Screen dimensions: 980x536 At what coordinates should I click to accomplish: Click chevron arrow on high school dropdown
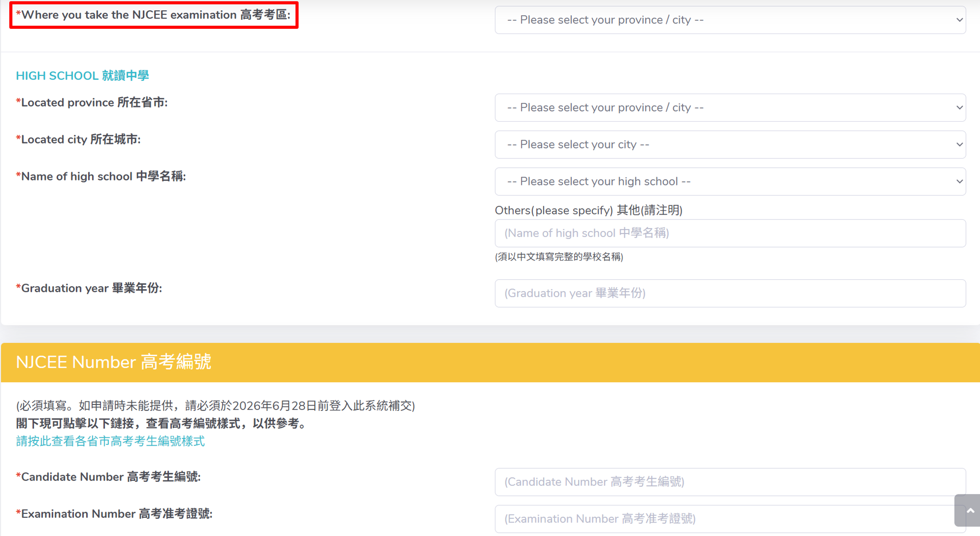tap(960, 182)
